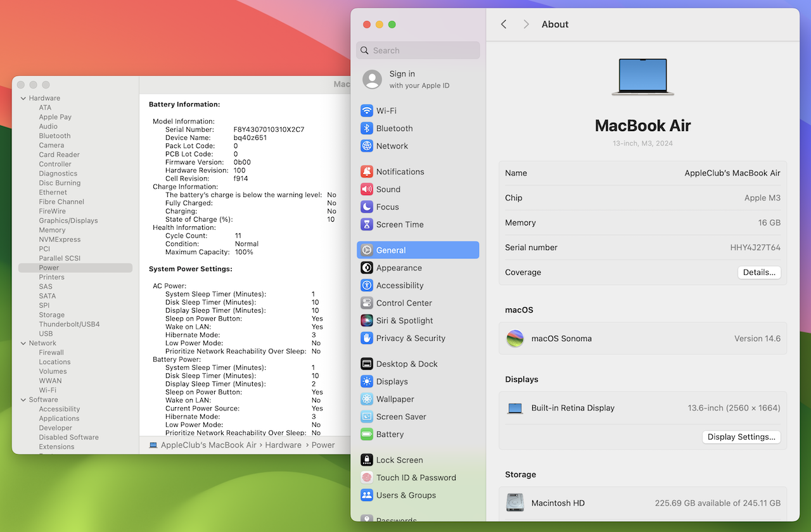Open Displays sun icon in sidebar

pos(367,382)
